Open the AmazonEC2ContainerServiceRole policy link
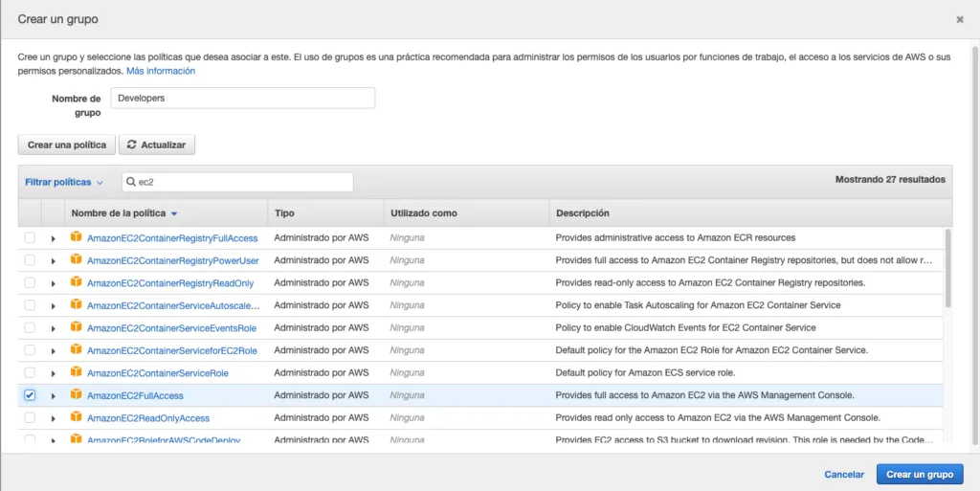This screenshot has width=980, height=491. [158, 373]
